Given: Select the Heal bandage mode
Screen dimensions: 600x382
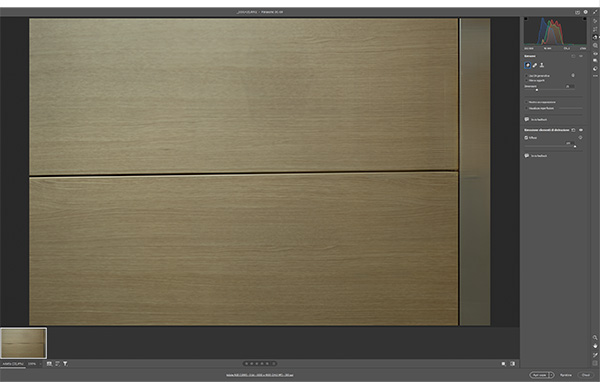Looking at the screenshot, I should tap(535, 65).
